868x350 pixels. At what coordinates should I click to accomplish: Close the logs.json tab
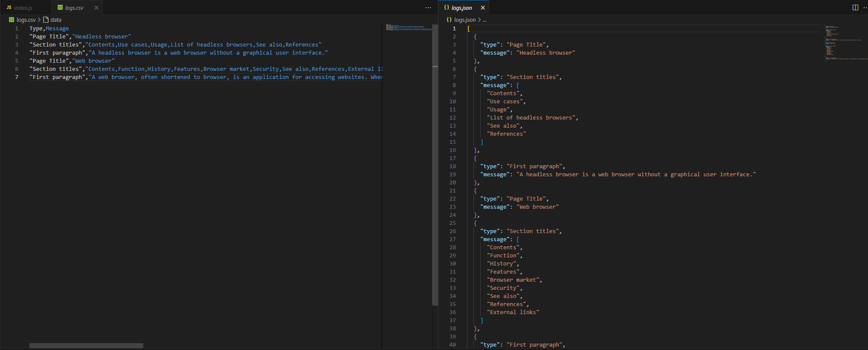pyautogui.click(x=483, y=8)
